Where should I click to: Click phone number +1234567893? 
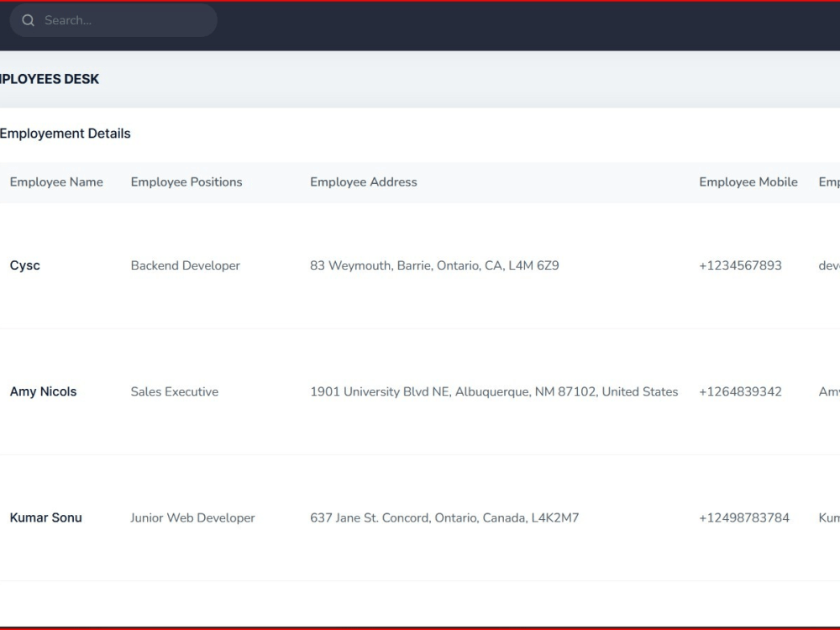coord(739,265)
